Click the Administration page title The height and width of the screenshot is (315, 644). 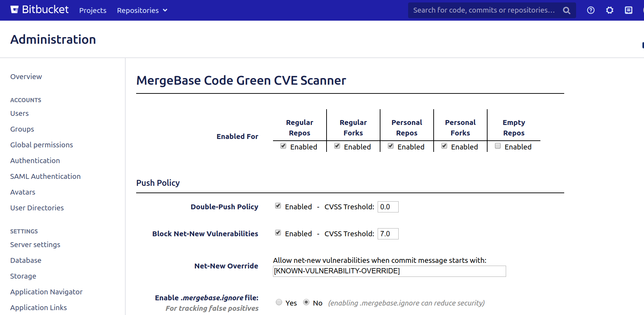[x=53, y=40]
